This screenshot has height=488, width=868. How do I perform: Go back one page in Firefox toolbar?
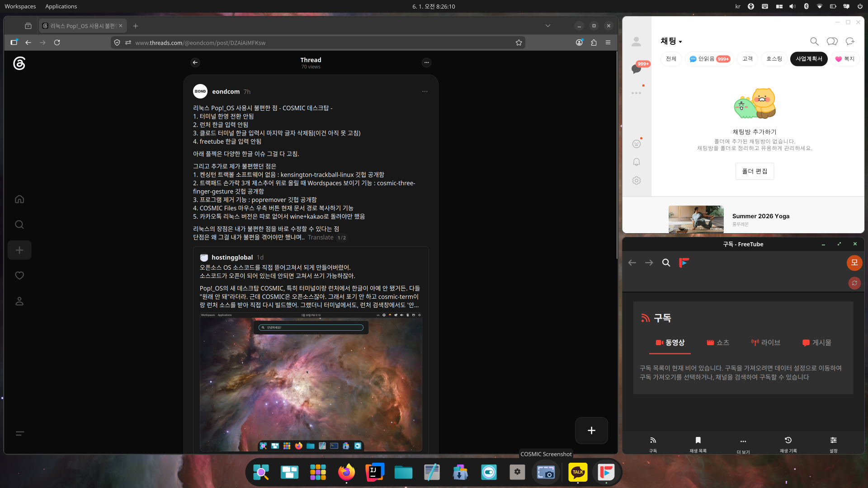coord(28,42)
